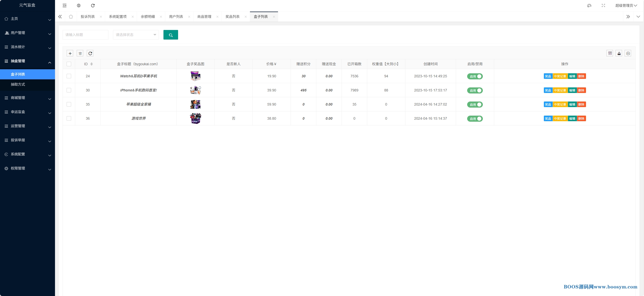The width and height of the screenshot is (644, 296).
Task: Disable the enable switch for box ID 24
Action: click(x=475, y=76)
